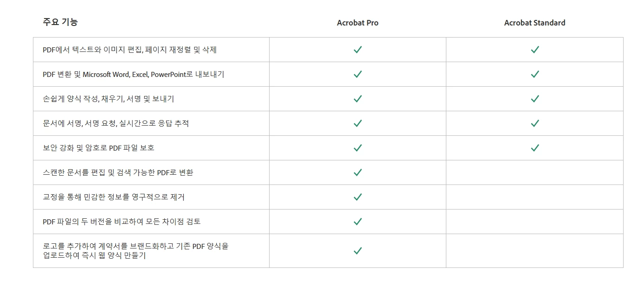The image size is (644, 286).
Task: Click Acrobat Standard checkmark for 양식 작성 row
Action: [535, 99]
